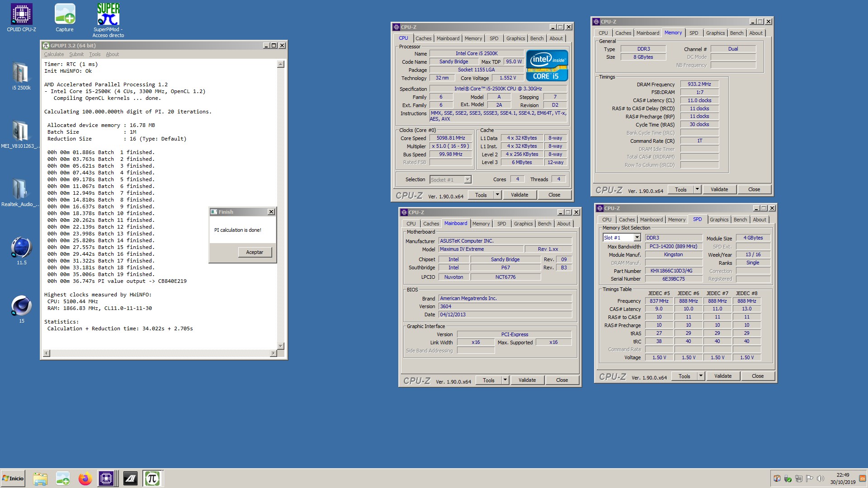Open the i5 2500k desktop folder

(21, 76)
